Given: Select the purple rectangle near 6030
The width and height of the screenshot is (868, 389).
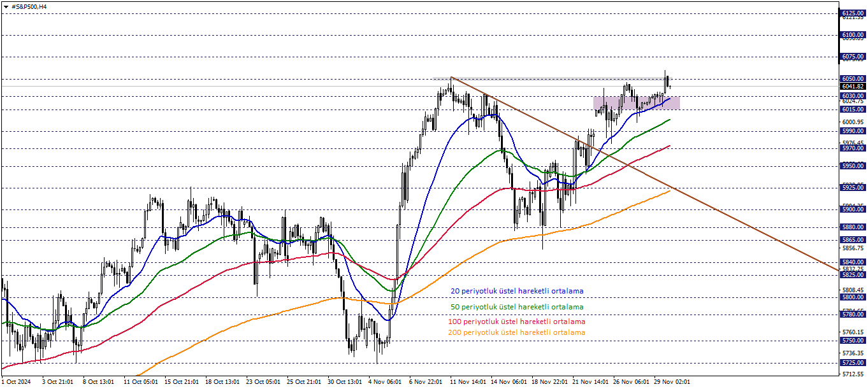Looking at the screenshot, I should click(636, 103).
